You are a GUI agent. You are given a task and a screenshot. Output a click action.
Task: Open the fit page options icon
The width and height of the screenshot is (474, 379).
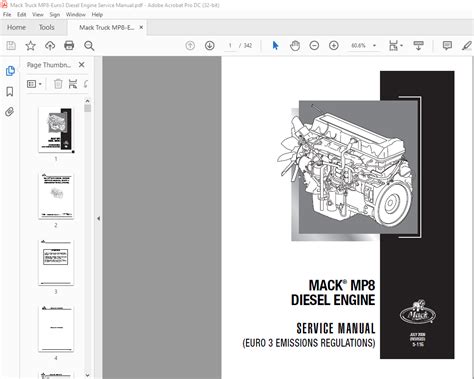pyautogui.click(x=394, y=46)
